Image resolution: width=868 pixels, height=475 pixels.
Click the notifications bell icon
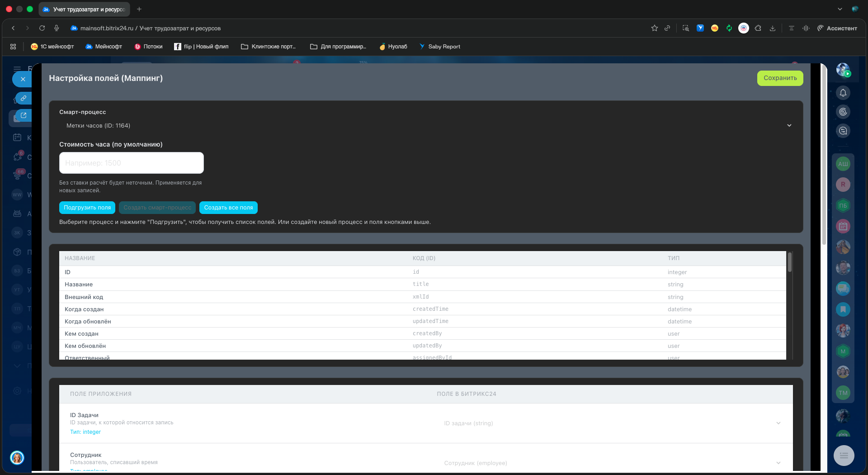[843, 93]
